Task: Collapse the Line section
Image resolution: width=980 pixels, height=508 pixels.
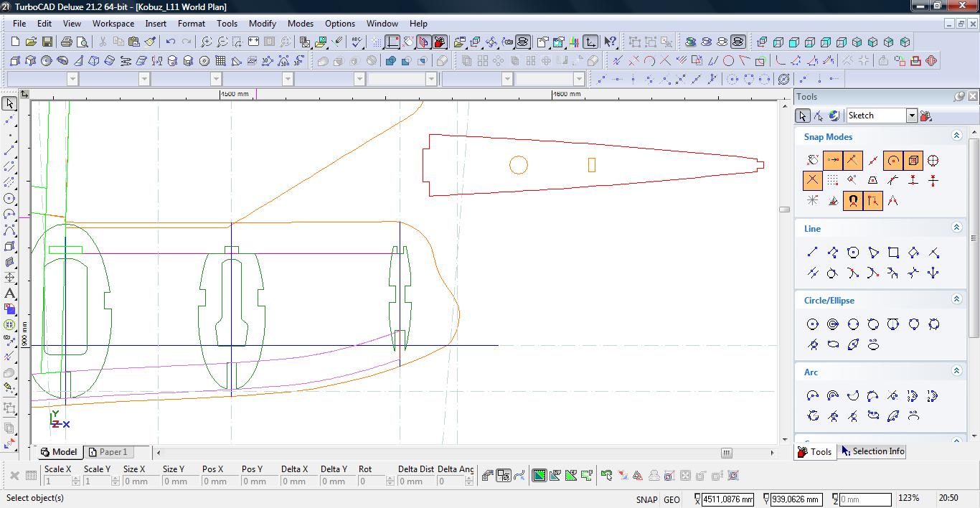Action: click(956, 227)
